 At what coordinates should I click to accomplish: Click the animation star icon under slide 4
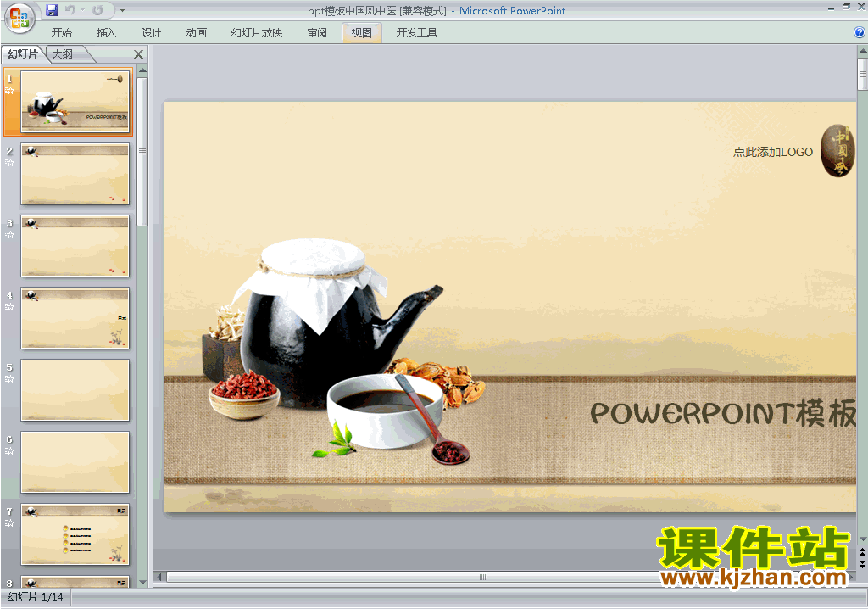click(9, 306)
